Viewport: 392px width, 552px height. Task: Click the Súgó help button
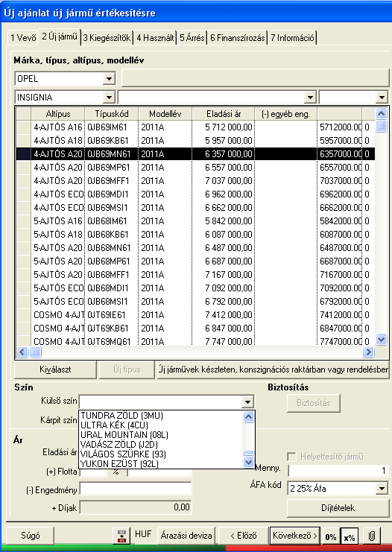tap(31, 536)
